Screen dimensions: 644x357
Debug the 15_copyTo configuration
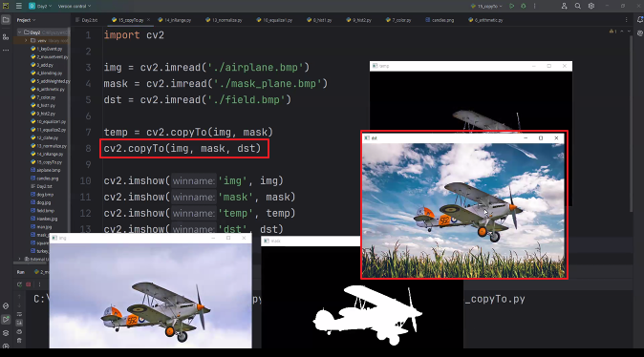(524, 6)
